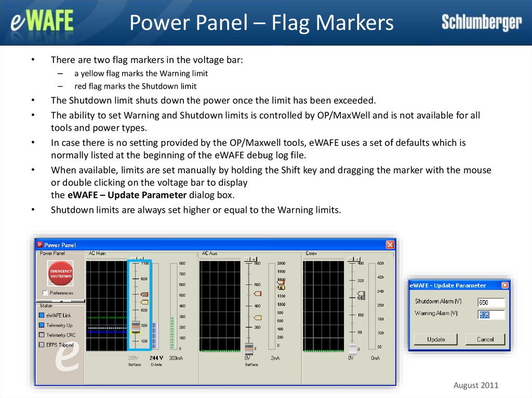This screenshot has height=398, width=532.
Task: Click the AC Main group label
Action: point(97,253)
